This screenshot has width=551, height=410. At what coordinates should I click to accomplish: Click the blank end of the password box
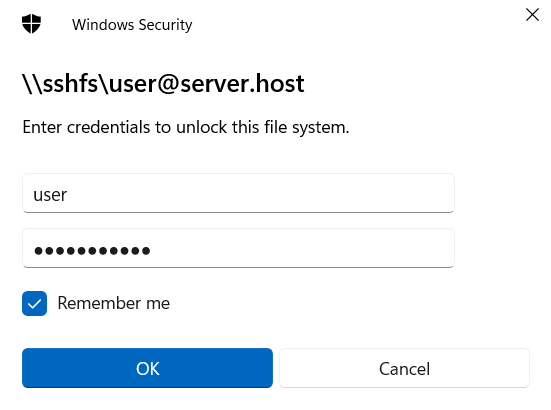302,248
